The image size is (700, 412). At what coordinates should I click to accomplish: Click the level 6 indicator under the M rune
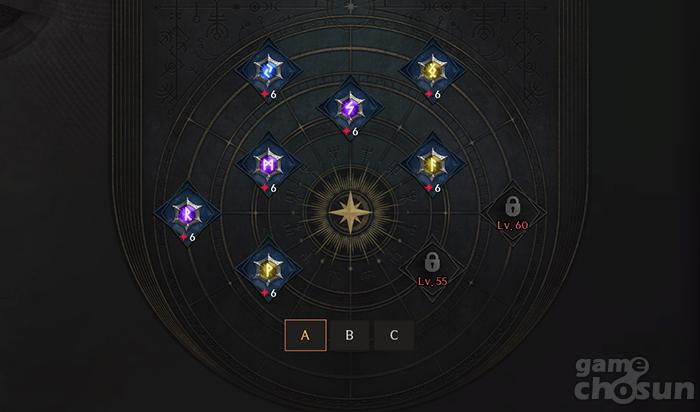269,188
